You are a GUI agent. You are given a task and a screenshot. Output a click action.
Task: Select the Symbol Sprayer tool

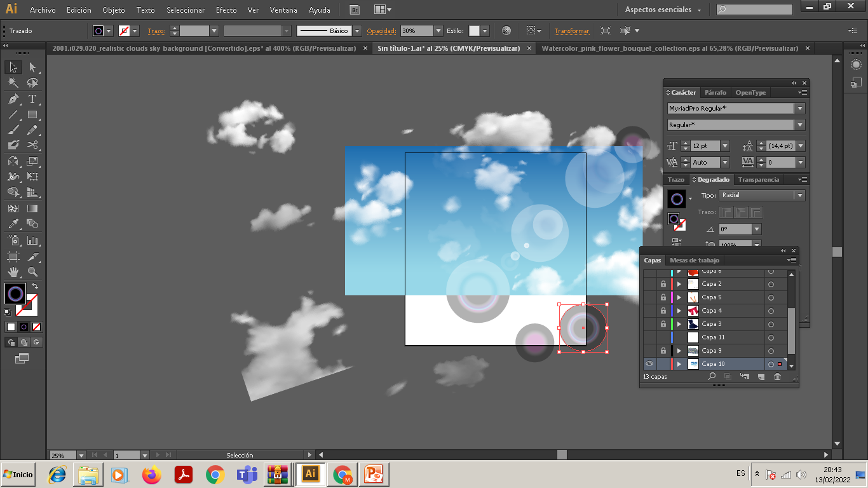pyautogui.click(x=13, y=241)
